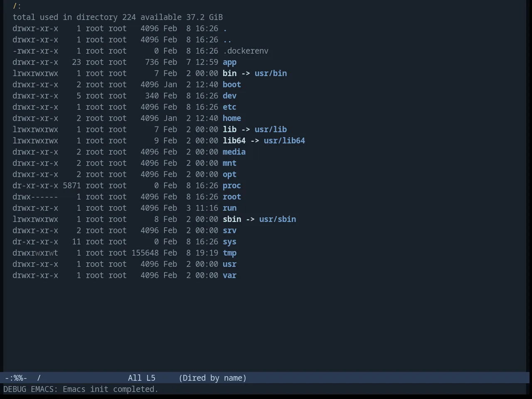The width and height of the screenshot is (532, 399).
Task: Click the .dockerenv file entry
Action: [x=246, y=51]
